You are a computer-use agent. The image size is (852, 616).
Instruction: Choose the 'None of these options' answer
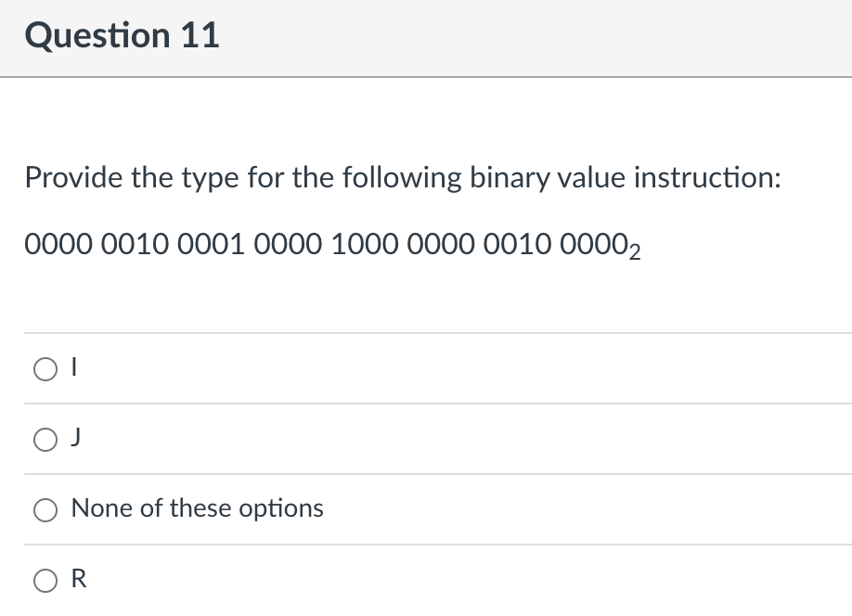[45, 509]
